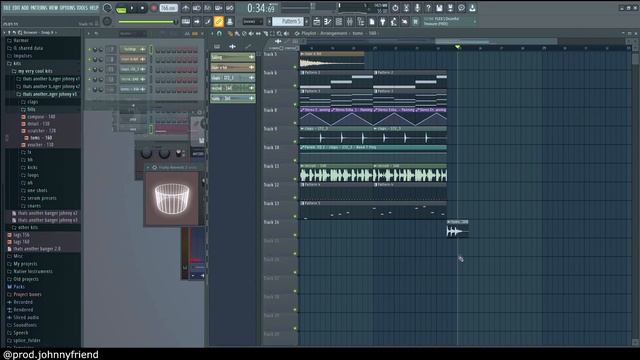Toggle the playlist magnet snap icon

point(219,33)
